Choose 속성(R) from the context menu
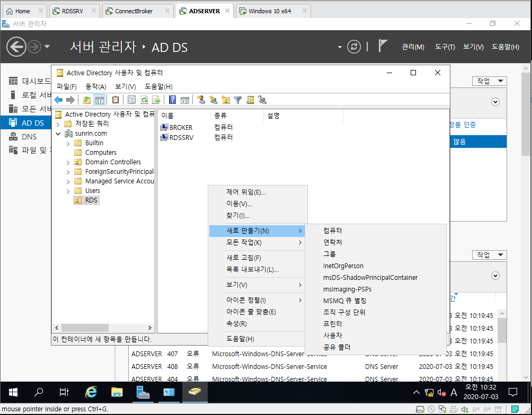Viewport: 532px width, 415px height. pos(258,324)
